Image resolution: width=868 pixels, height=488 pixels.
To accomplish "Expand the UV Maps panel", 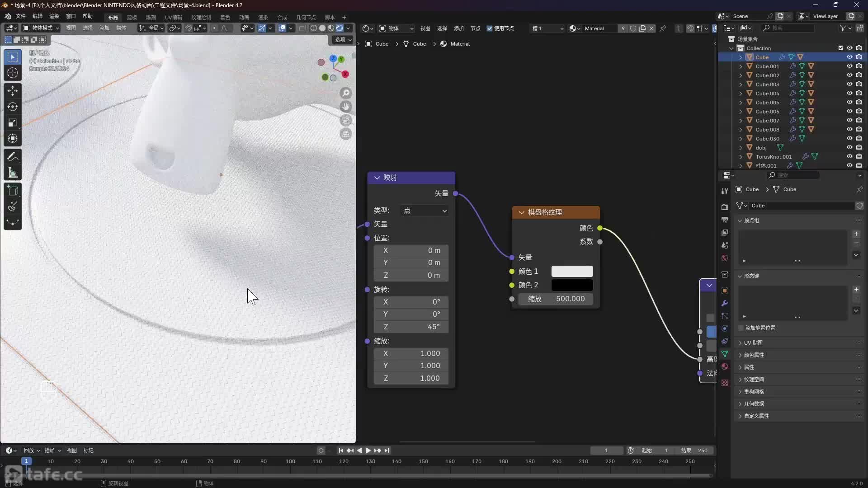I will click(753, 343).
